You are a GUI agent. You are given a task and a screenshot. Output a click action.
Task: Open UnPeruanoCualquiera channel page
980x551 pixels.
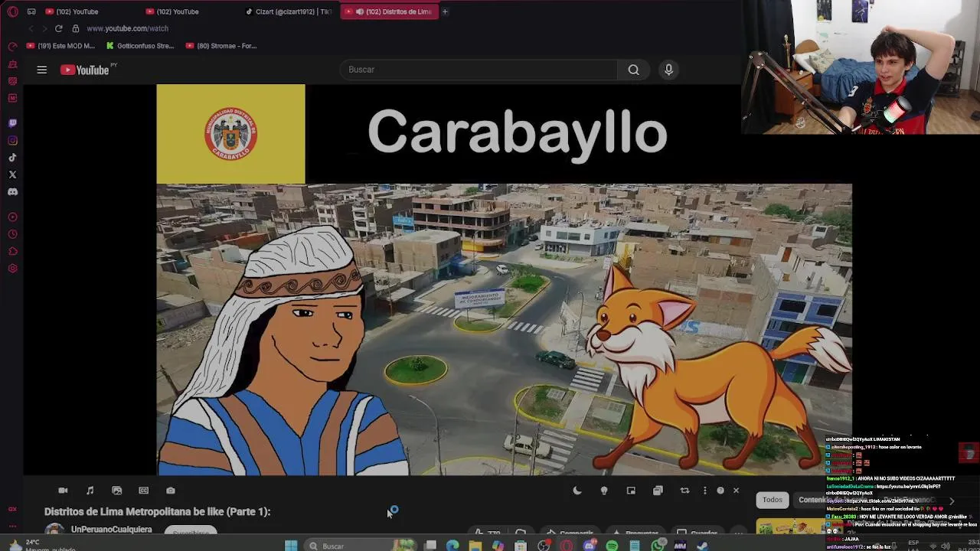click(x=111, y=530)
